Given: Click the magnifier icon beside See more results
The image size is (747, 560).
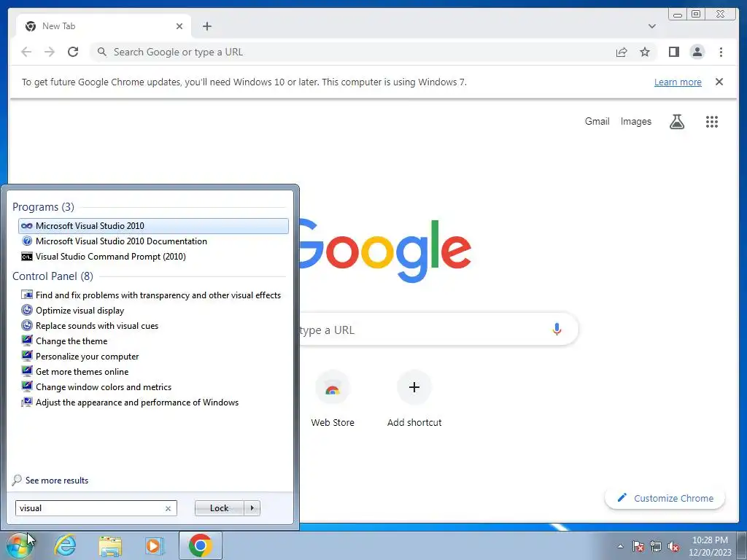Looking at the screenshot, I should pyautogui.click(x=17, y=480).
